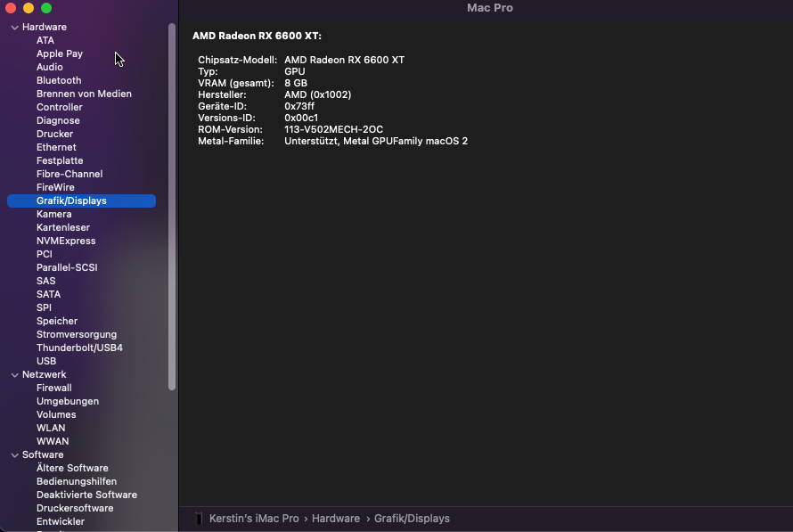Open the Stromversorgung entry

(x=77, y=335)
